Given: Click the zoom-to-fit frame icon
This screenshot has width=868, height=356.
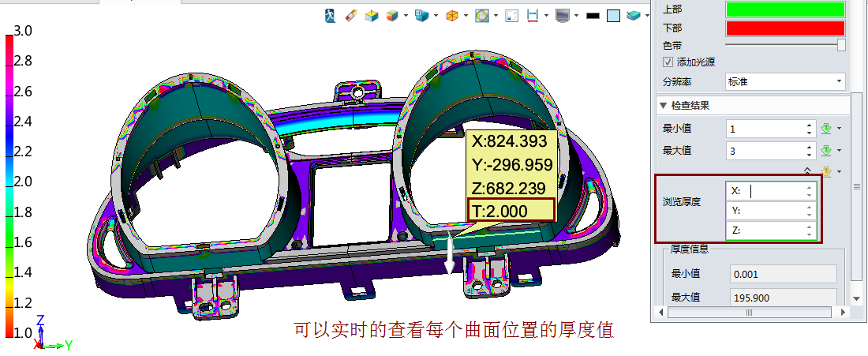Looking at the screenshot, I should pyautogui.click(x=512, y=15).
